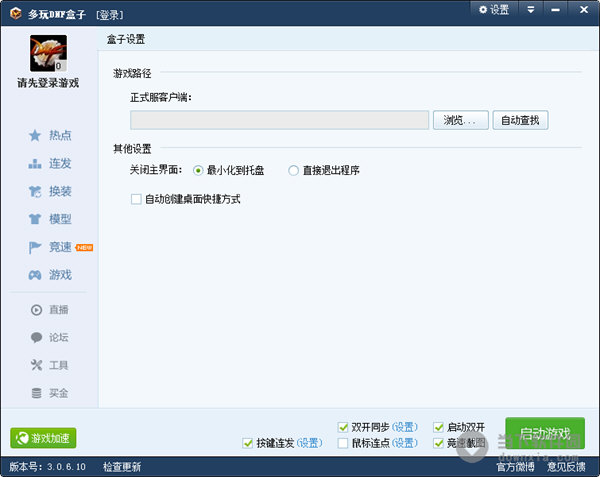Close the DNF盒子 window

point(584,10)
